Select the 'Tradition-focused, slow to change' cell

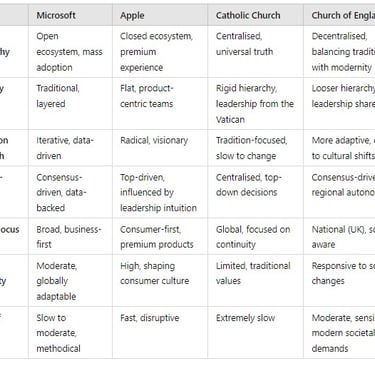(x=255, y=148)
